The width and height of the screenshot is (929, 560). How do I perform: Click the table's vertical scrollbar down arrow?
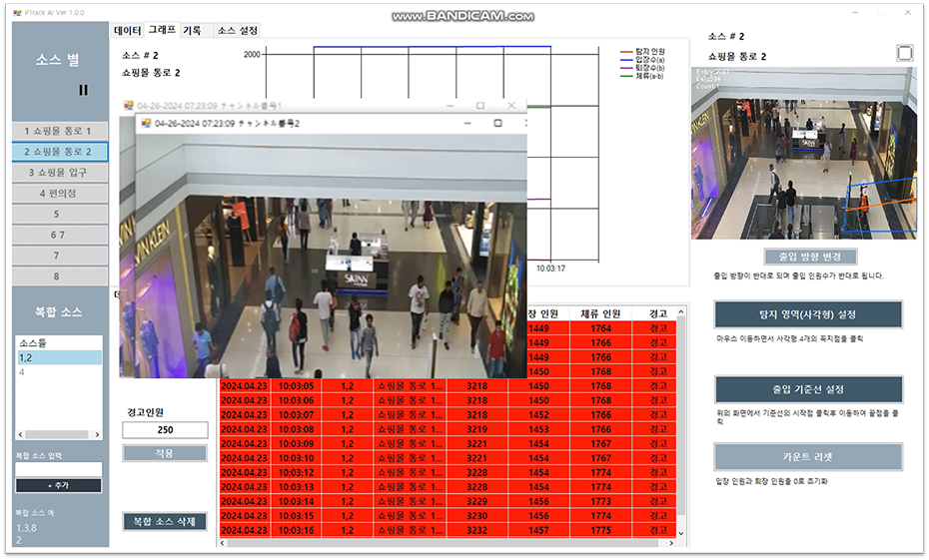click(x=681, y=533)
